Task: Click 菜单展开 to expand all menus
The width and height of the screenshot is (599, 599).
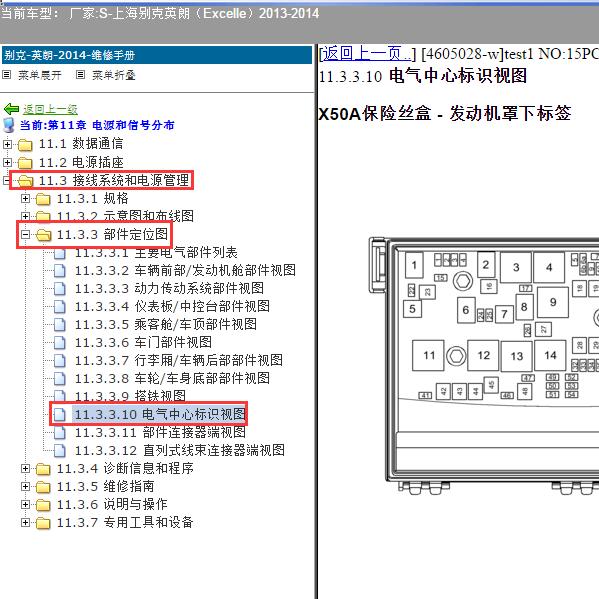Action: (40, 75)
